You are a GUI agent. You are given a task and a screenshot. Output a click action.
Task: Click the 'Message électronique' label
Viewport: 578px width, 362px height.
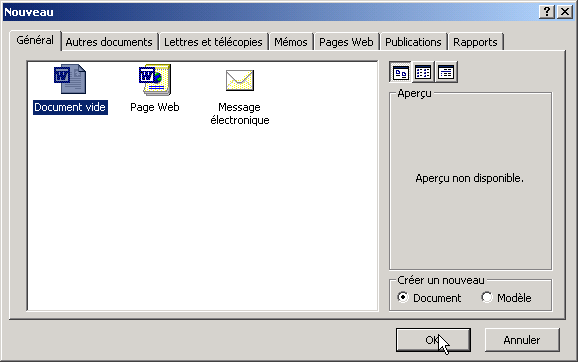click(x=240, y=114)
